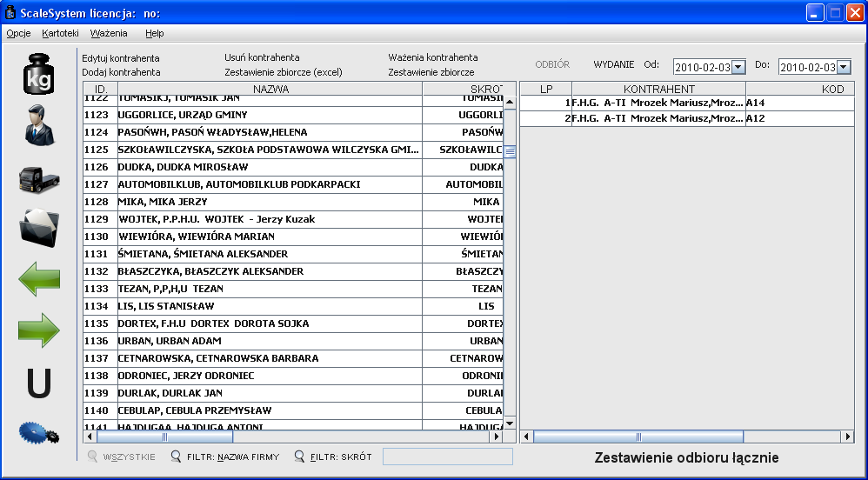Screen dimensions: 868x480
Task: Select row DUDKA, DUDKA MIROSŁAW
Action: pyautogui.click(x=293, y=167)
